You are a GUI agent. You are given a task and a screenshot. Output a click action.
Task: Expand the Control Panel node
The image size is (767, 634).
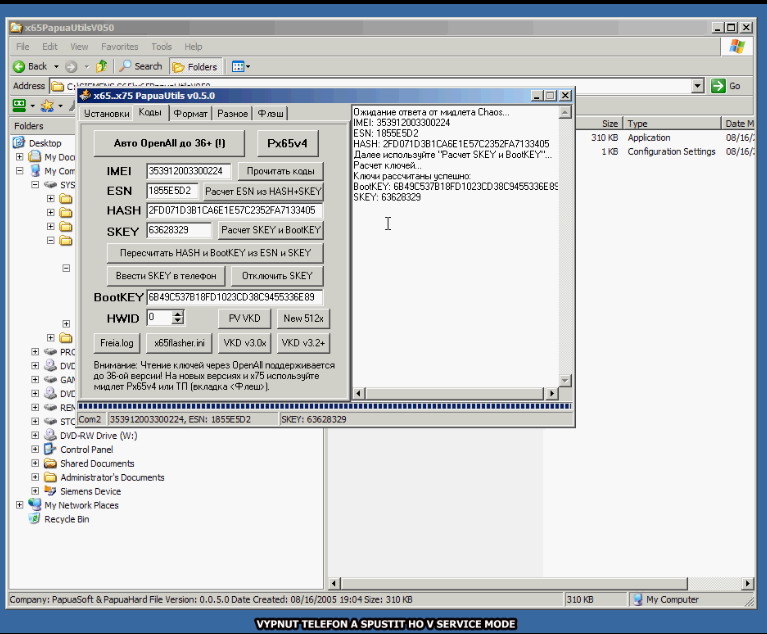coord(35,449)
